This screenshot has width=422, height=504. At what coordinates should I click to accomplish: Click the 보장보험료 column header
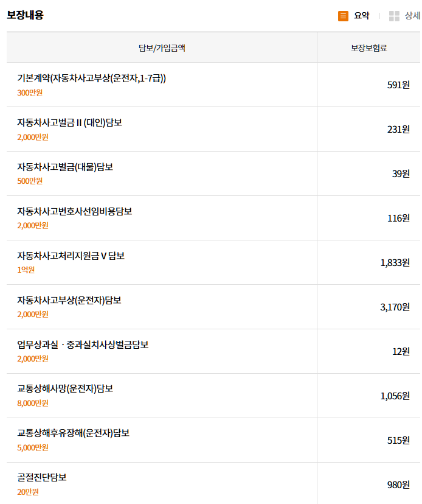(368, 47)
